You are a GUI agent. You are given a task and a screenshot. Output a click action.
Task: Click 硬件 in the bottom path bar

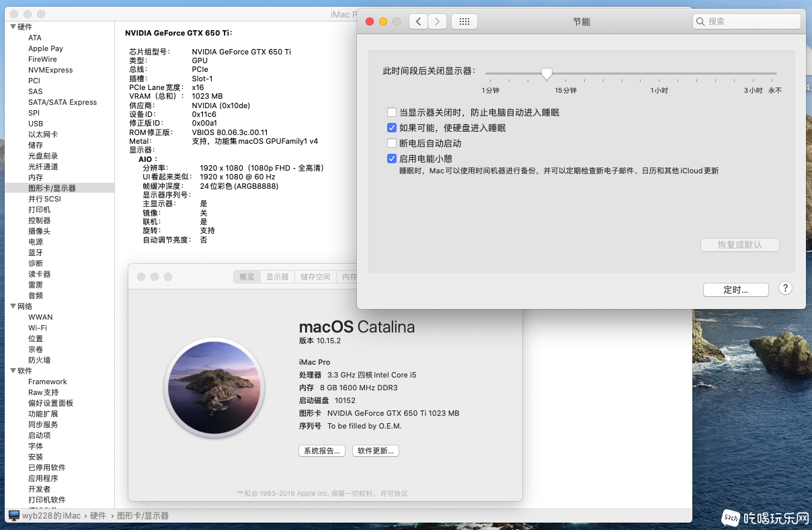point(98,516)
